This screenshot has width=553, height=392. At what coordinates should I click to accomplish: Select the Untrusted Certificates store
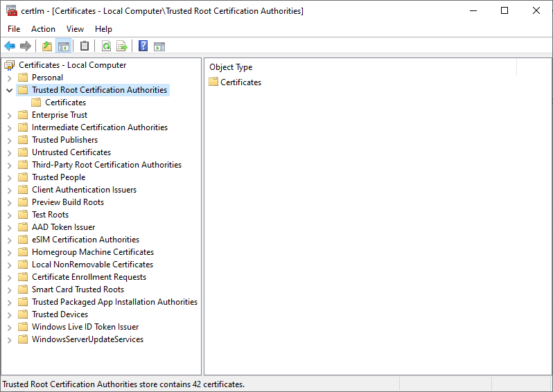click(x=71, y=152)
